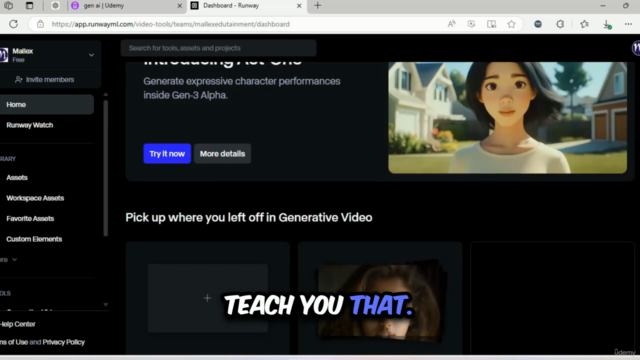Open the browser extensions icon
The width and height of the screenshot is (640, 360).
(x=560, y=24)
